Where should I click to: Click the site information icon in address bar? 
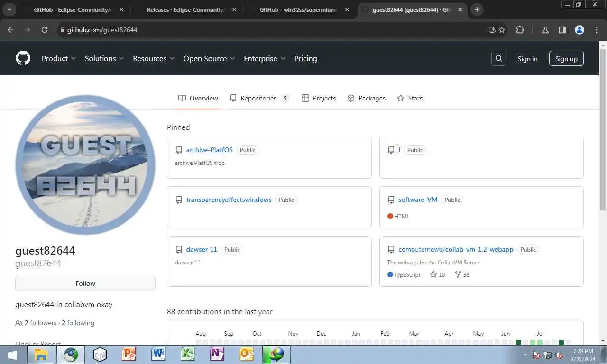point(62,30)
